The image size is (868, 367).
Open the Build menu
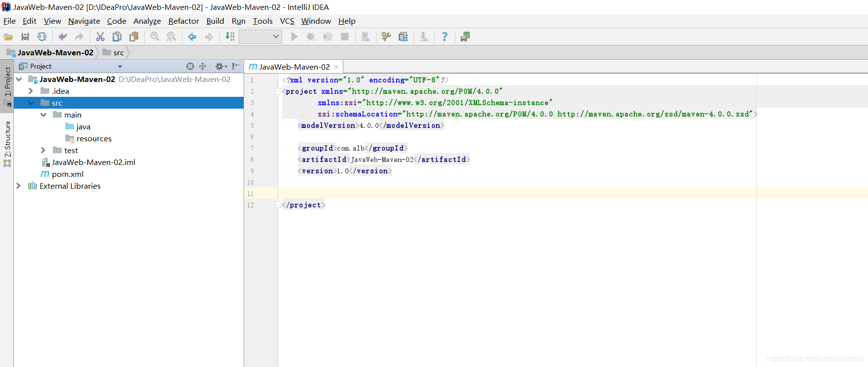(215, 21)
